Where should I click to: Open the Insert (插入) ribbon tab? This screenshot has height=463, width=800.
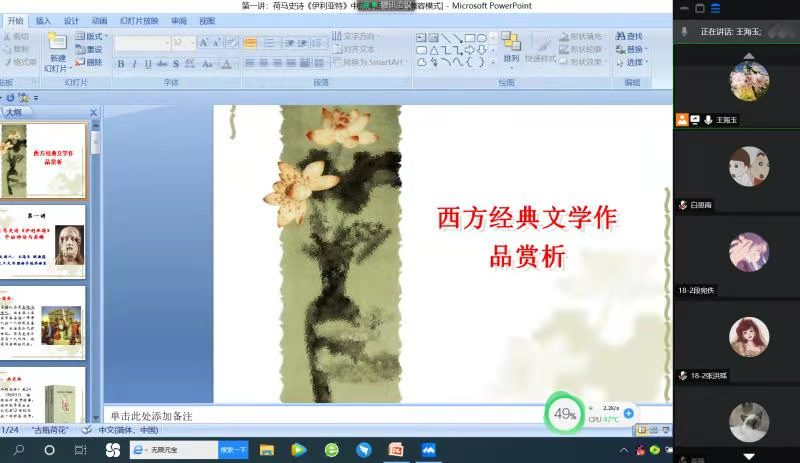pos(43,20)
